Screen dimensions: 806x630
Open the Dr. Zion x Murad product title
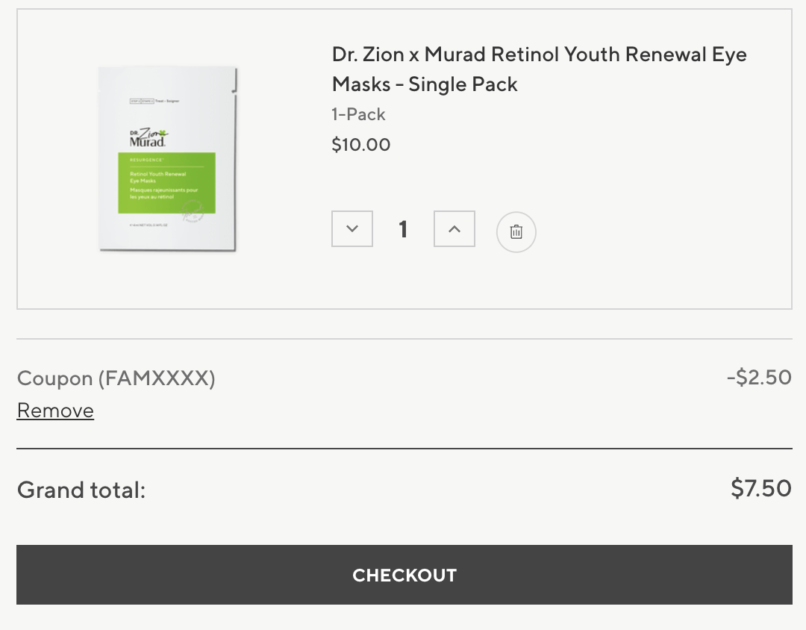tap(539, 55)
